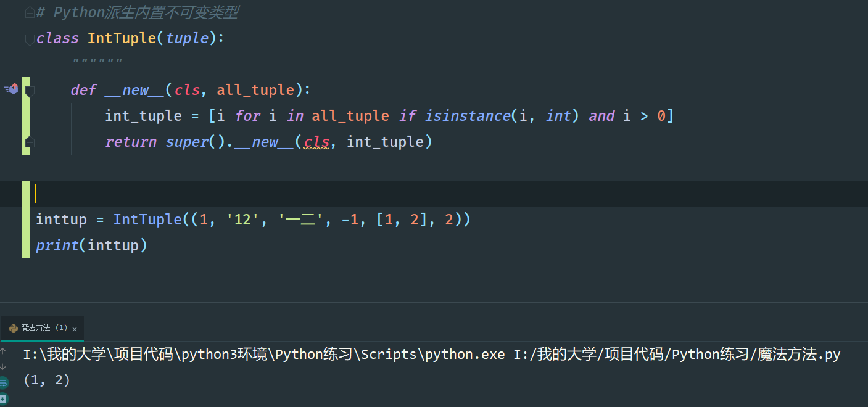Click the green change marker beside print(inttup)
Image resolution: width=868 pixels, height=407 pixels.
point(25,219)
